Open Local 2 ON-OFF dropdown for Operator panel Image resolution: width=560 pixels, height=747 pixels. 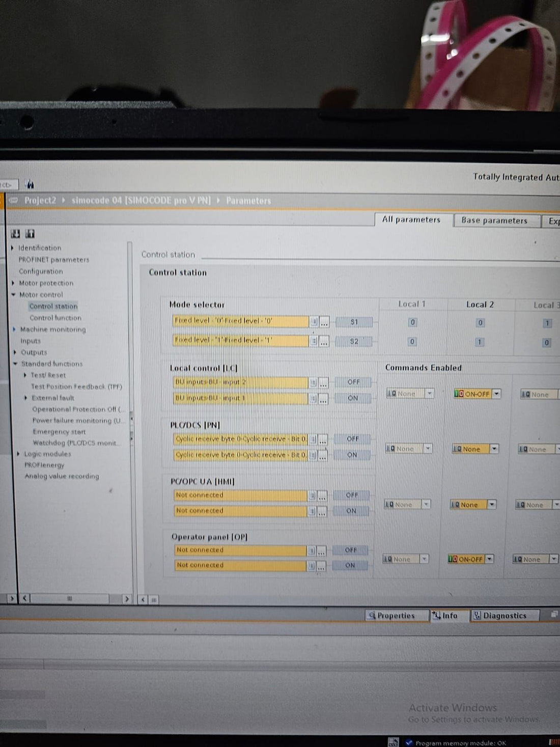point(489,559)
